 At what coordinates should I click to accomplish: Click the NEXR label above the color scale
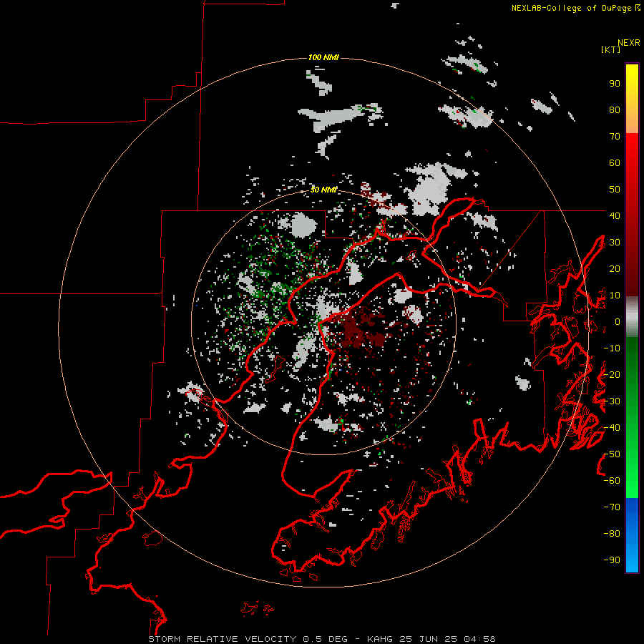click(629, 43)
